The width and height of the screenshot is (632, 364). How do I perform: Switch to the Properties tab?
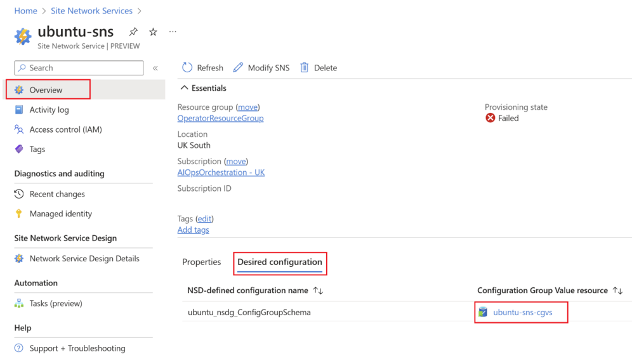tap(202, 262)
